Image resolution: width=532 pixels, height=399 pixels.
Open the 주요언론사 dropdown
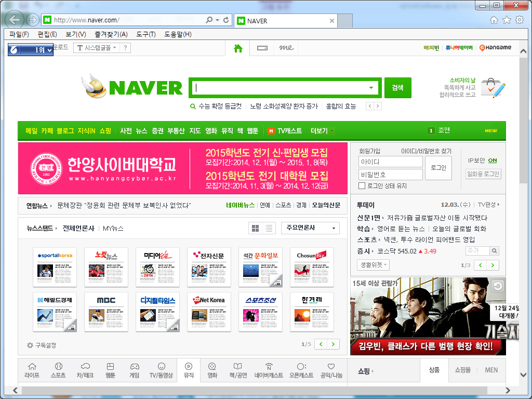(311, 228)
